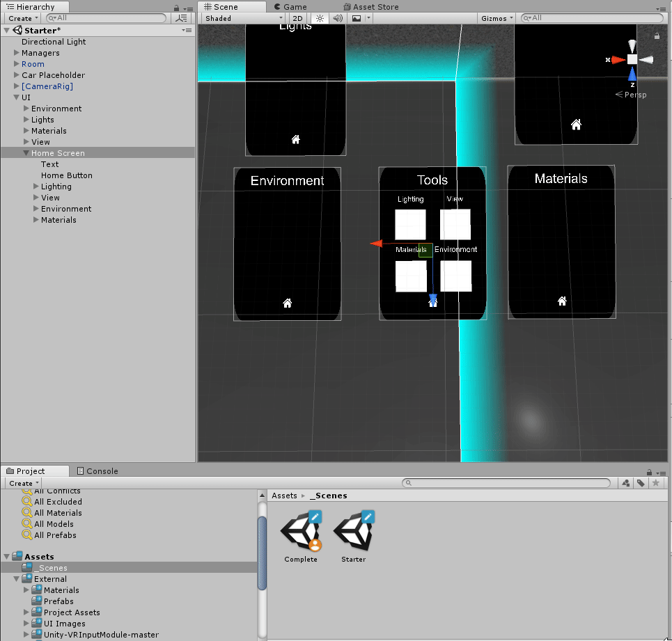Select the Complete scene asset

[x=301, y=532]
